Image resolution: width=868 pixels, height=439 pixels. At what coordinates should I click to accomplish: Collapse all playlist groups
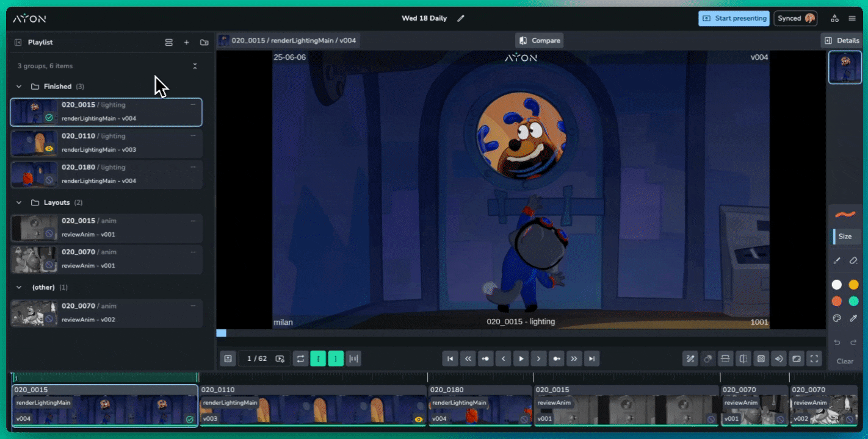coord(195,66)
